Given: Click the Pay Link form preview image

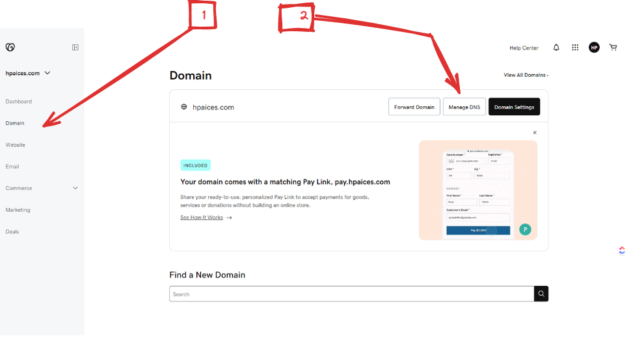Looking at the screenshot, I should (478, 190).
